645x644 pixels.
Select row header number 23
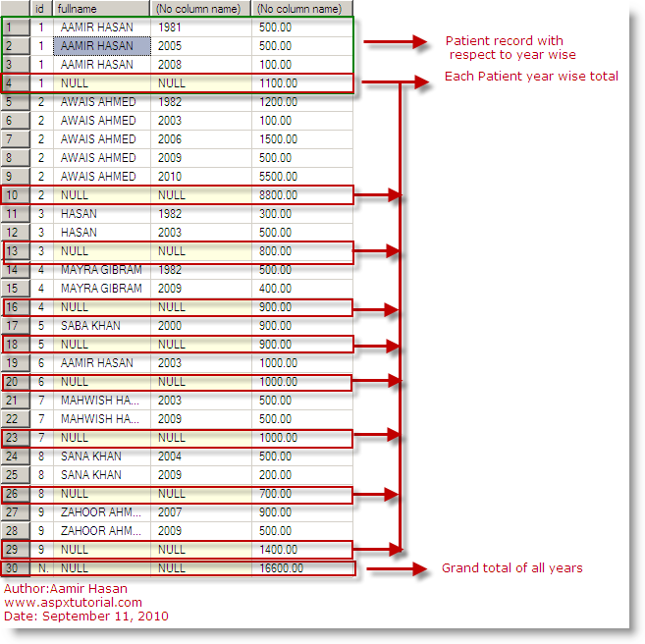click(x=16, y=438)
